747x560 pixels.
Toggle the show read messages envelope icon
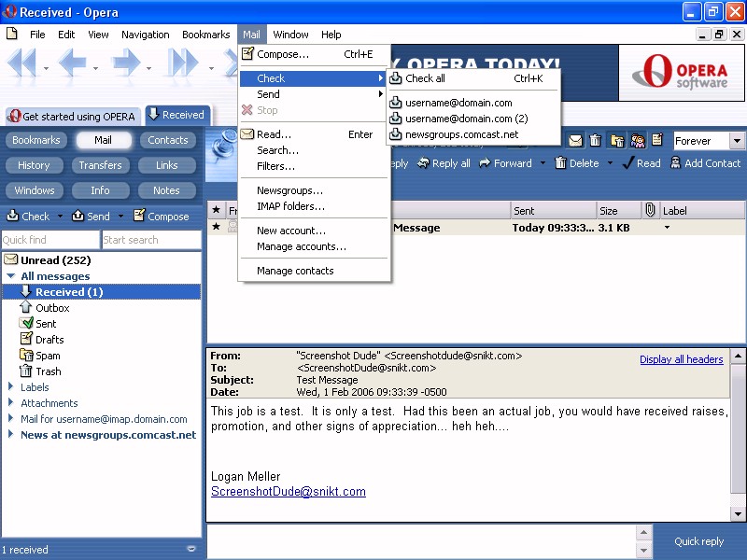point(575,141)
